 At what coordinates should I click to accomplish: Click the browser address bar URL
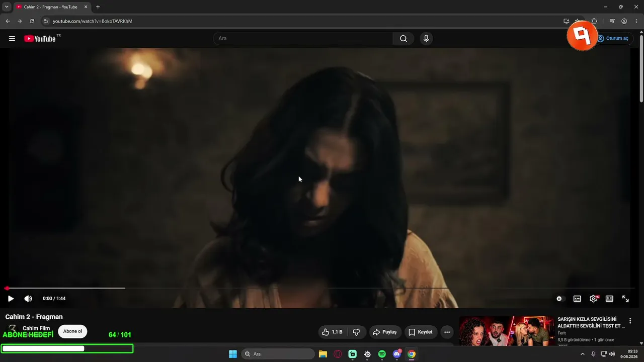93,21
